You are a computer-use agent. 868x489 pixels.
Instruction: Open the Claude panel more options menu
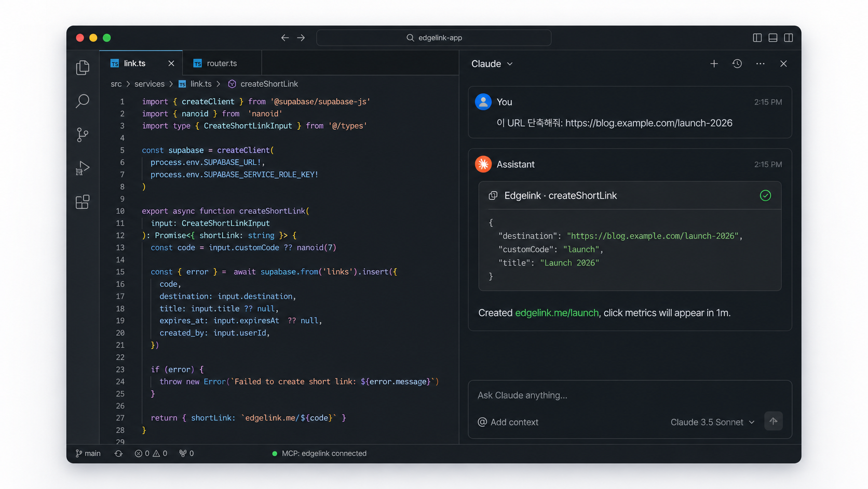[761, 63]
